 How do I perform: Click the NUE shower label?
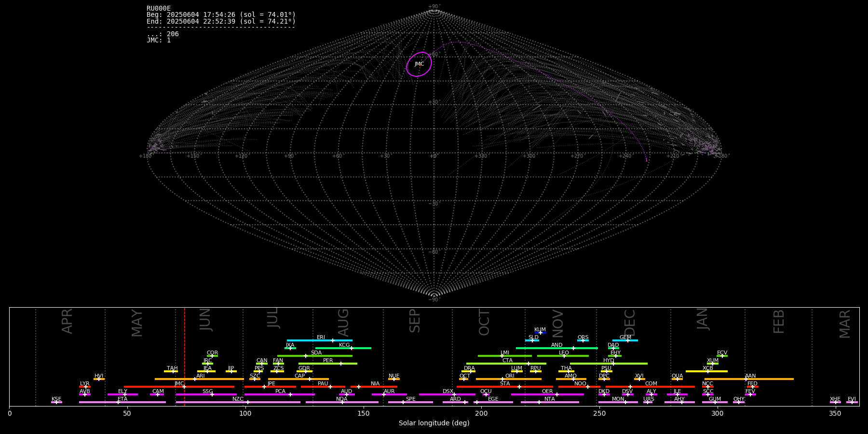394,376
